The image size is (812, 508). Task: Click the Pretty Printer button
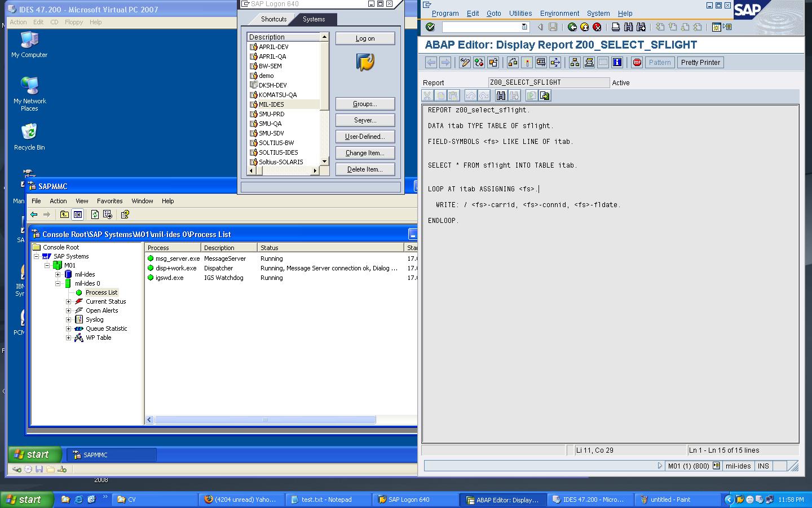click(700, 63)
